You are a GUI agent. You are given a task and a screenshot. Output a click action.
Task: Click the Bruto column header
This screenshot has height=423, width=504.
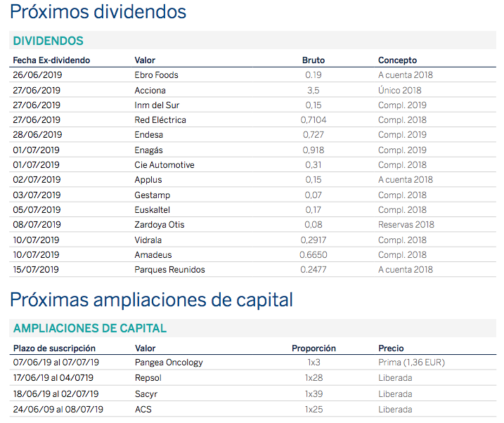click(x=314, y=60)
